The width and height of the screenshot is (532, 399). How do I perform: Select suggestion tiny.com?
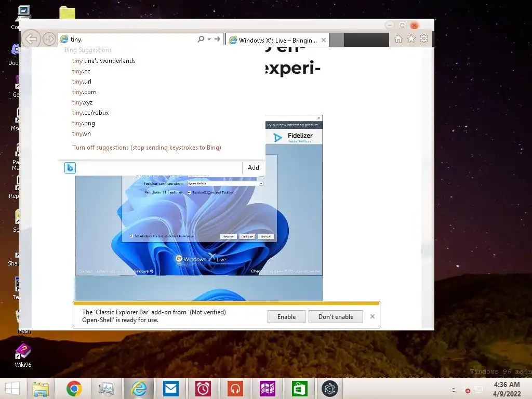coord(84,92)
